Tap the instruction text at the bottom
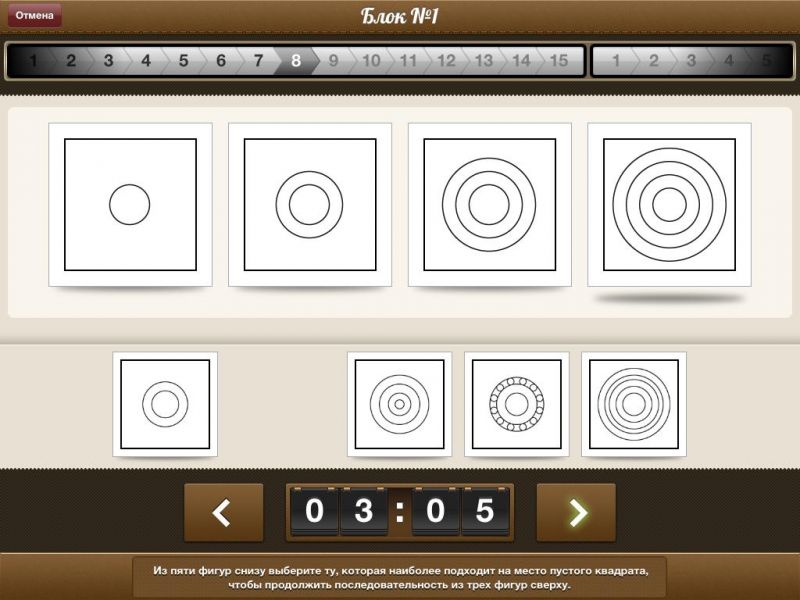800x600 pixels. 400,577
